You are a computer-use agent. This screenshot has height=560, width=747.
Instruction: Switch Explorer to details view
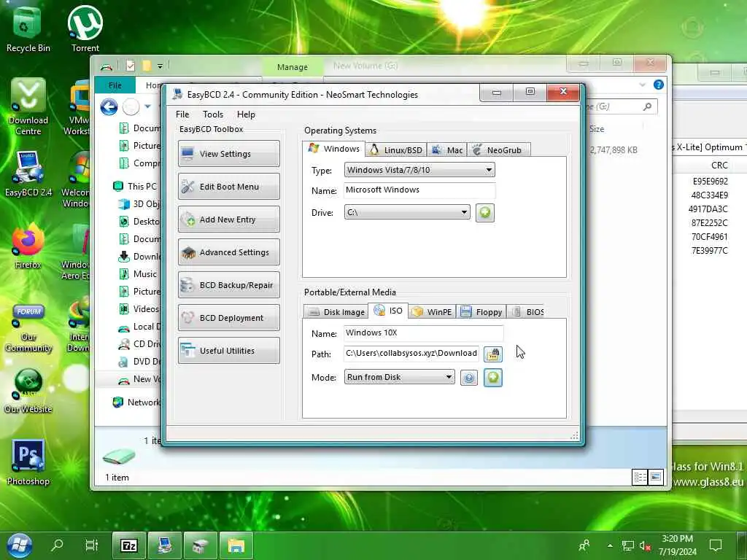click(640, 477)
